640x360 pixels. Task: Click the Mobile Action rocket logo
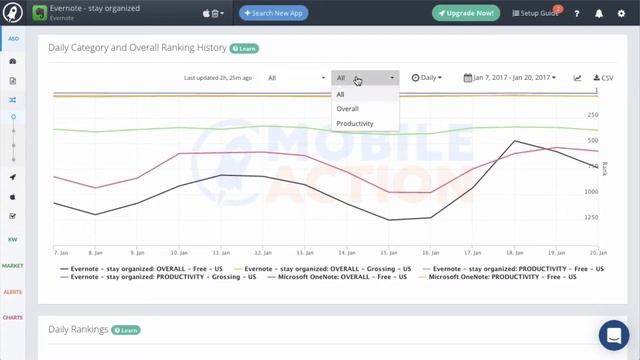coord(13,13)
